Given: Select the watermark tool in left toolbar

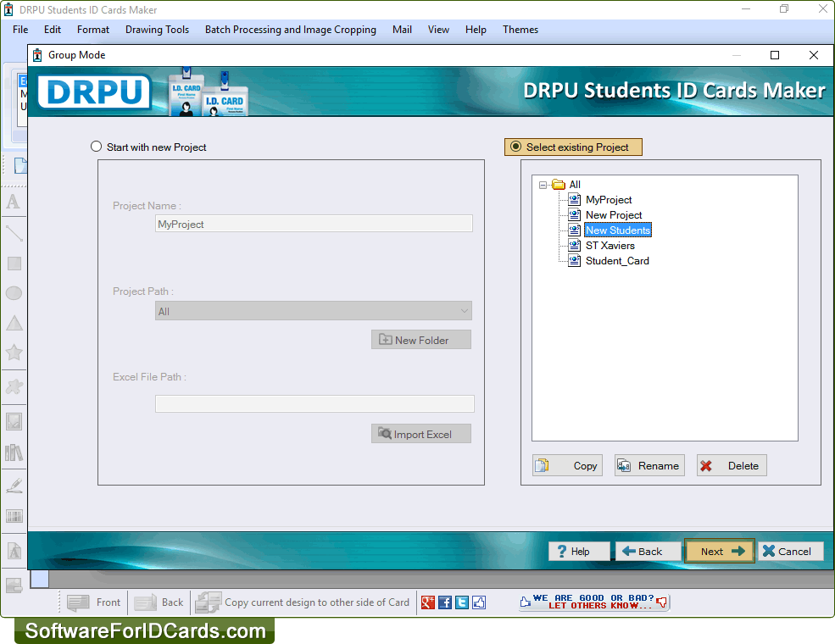Looking at the screenshot, I should click(14, 551).
